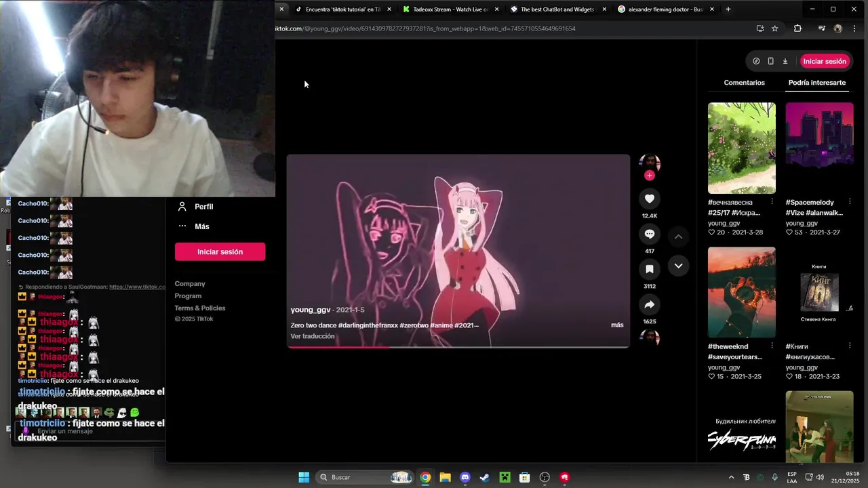Open the volume icon in system tray
The height and width of the screenshot is (488, 868).
820,477
